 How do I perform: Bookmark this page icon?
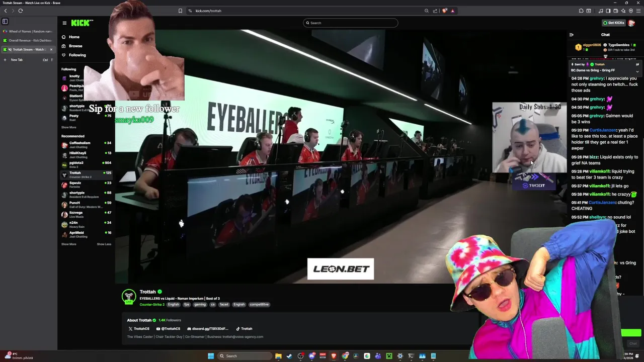tap(180, 11)
